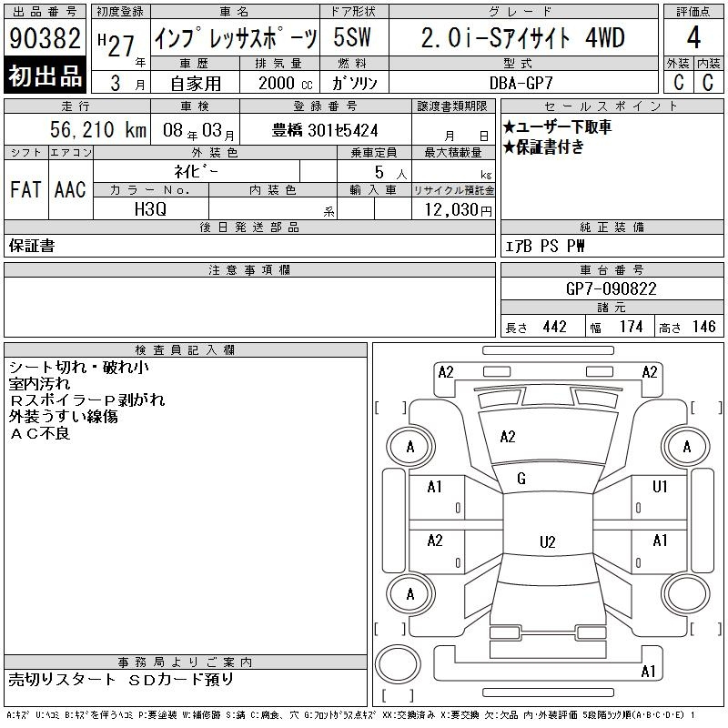Click recycle deposit 12,030円
Screen dimensions: 728x728
tap(459, 210)
